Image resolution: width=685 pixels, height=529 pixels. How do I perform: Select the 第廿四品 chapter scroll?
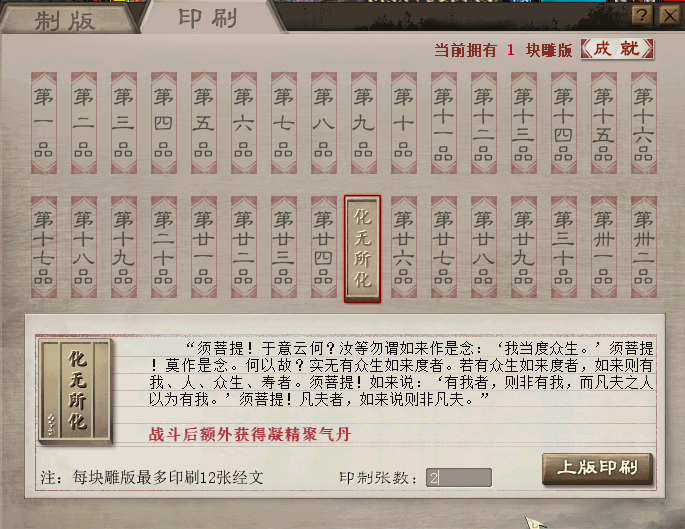[324, 247]
